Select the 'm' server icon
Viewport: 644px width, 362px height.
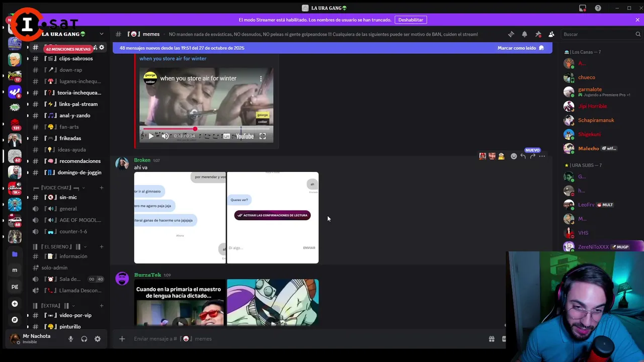[x=15, y=270]
